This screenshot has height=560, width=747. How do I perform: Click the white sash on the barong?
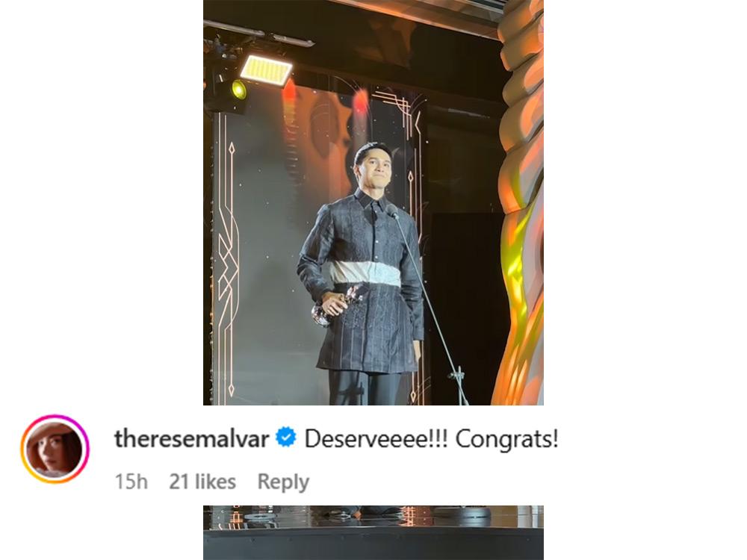coord(366,273)
